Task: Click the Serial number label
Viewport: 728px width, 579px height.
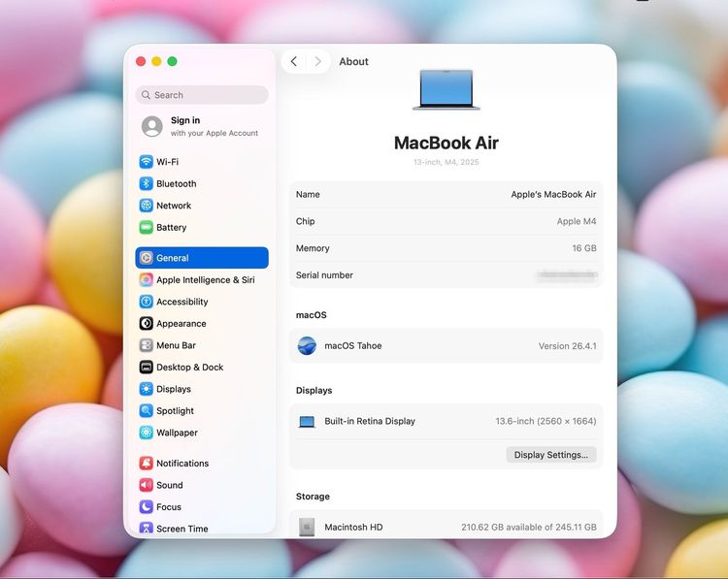Action: [x=324, y=275]
